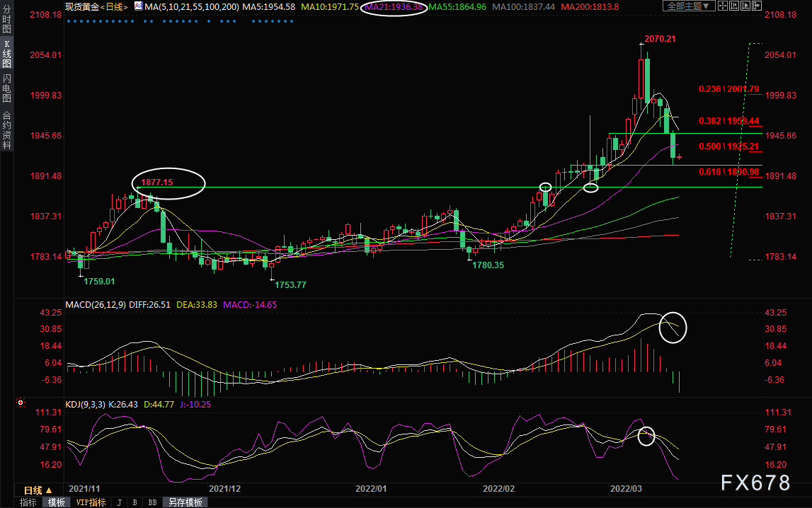Click the MA(5,10,21,55,100,200) parameters label
The width and height of the screenshot is (812, 508).
pyautogui.click(x=192, y=7)
